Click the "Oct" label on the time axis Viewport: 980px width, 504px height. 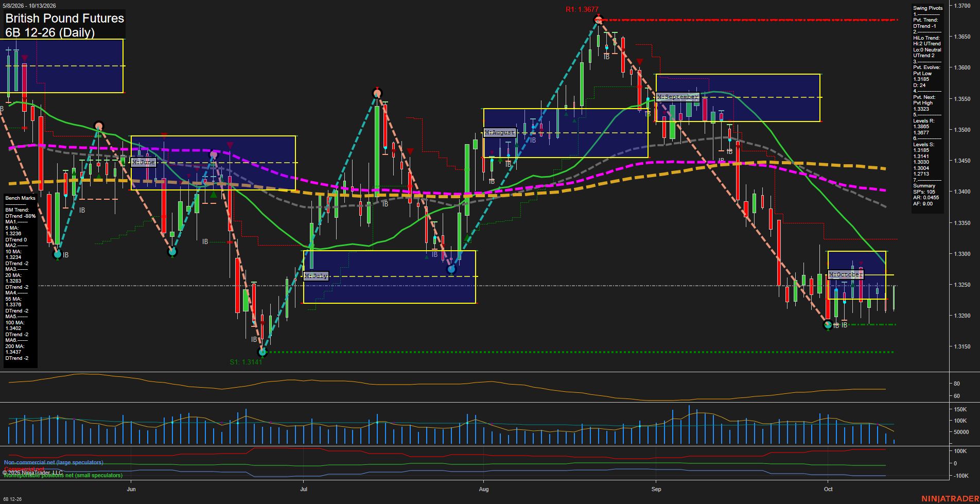tap(828, 489)
